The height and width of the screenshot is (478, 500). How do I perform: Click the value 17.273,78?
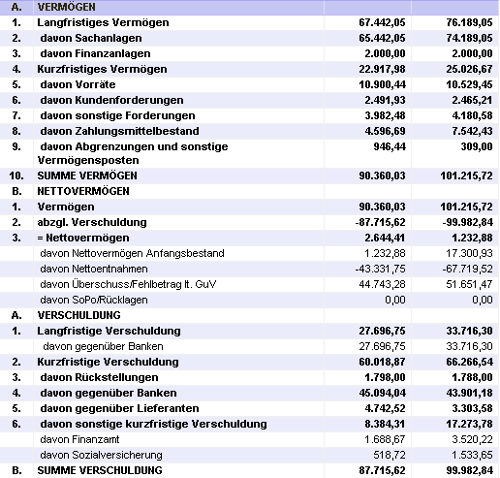(x=469, y=424)
